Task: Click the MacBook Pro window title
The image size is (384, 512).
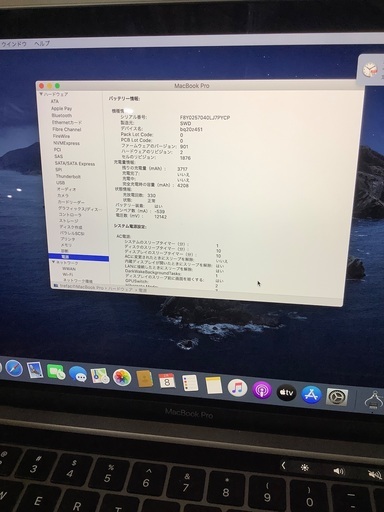Action: coord(192,86)
